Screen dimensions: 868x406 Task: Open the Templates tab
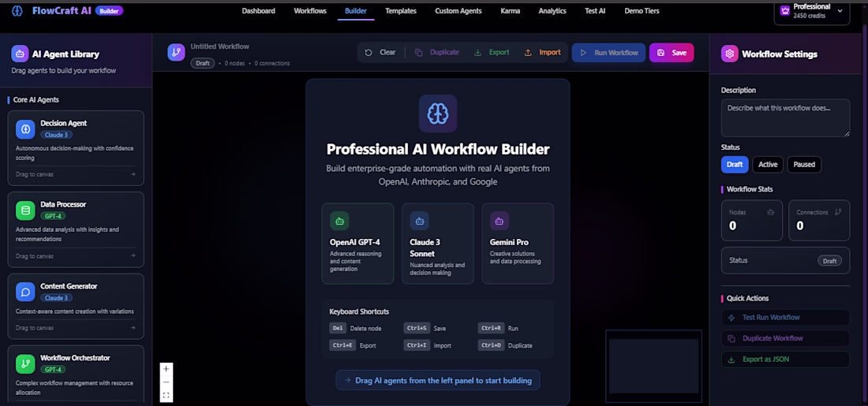pyautogui.click(x=401, y=11)
